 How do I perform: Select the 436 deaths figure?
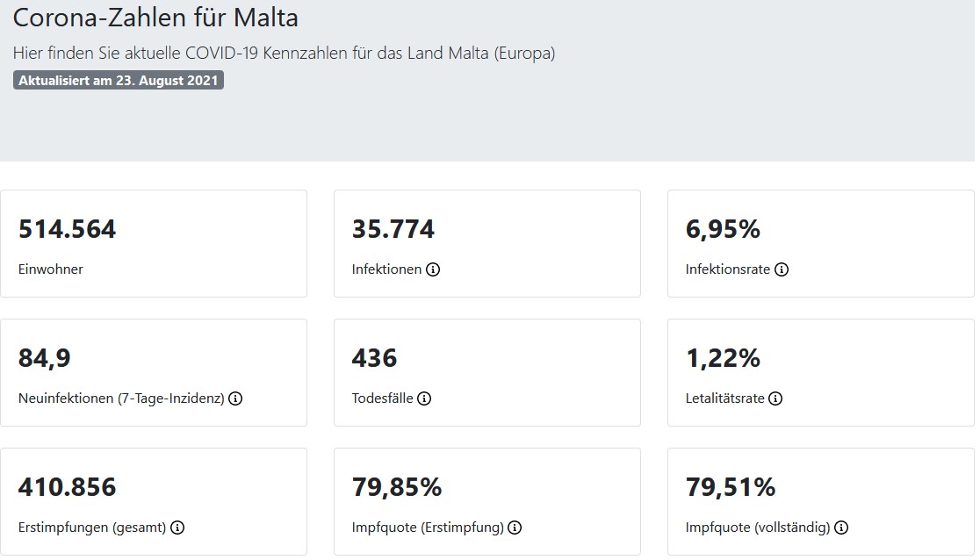click(x=374, y=358)
